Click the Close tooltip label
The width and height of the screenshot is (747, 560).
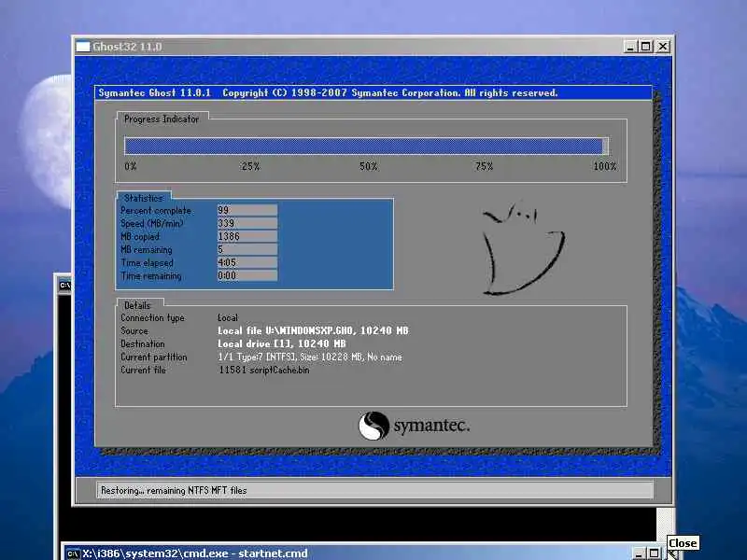point(683,543)
